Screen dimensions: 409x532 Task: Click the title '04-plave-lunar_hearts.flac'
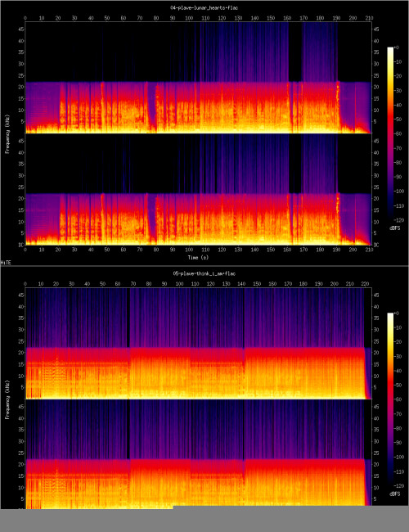204,8
